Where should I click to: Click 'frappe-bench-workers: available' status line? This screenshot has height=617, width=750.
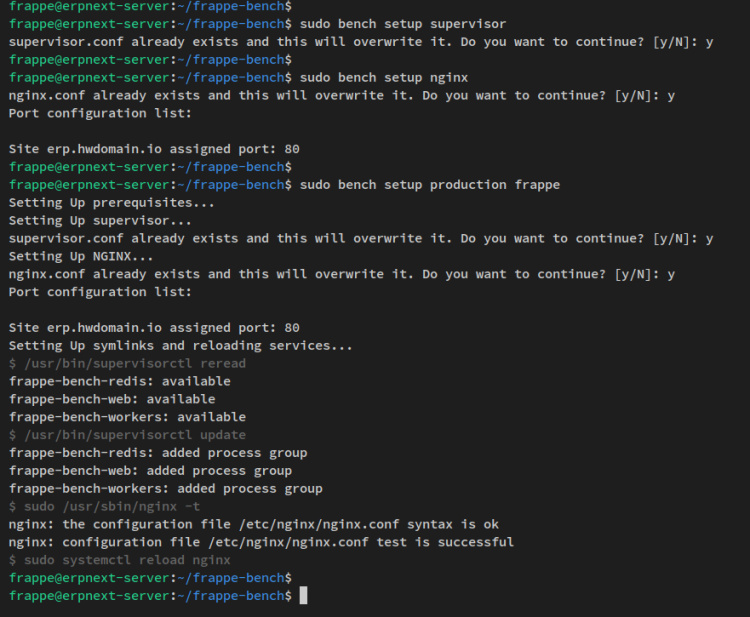[x=127, y=417]
